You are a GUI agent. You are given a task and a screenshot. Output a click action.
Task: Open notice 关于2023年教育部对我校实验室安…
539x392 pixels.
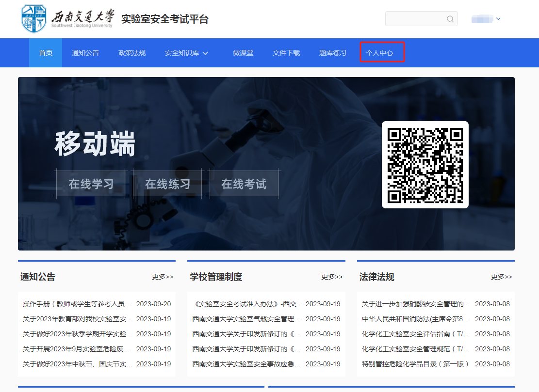coord(77,319)
